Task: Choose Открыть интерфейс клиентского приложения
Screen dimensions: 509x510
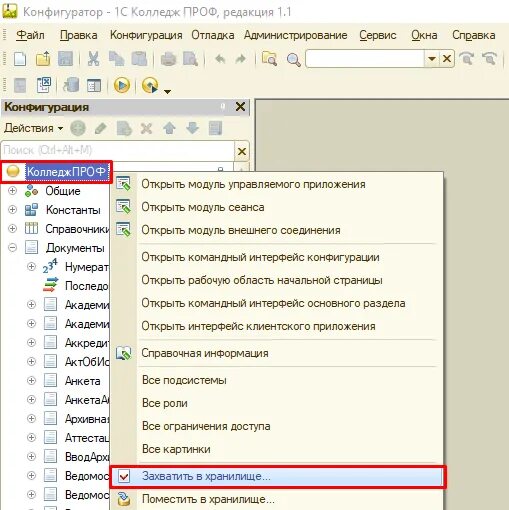Action: pyautogui.click(x=277, y=326)
